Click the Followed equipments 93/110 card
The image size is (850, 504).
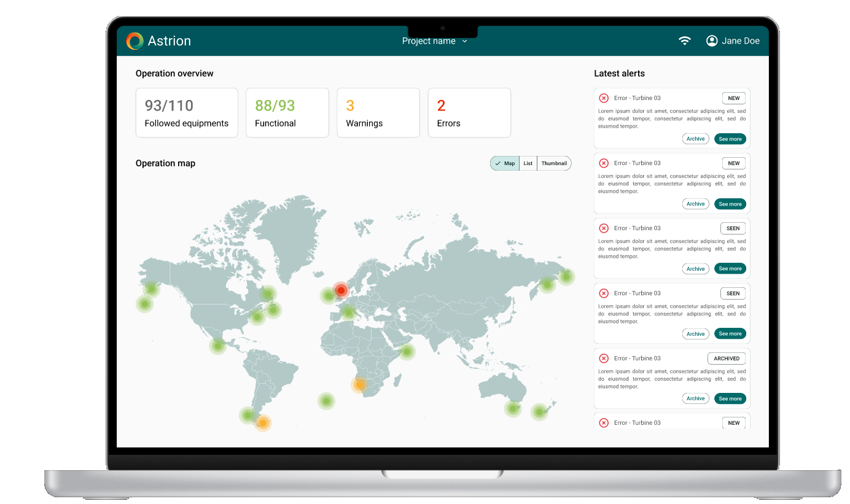point(186,112)
